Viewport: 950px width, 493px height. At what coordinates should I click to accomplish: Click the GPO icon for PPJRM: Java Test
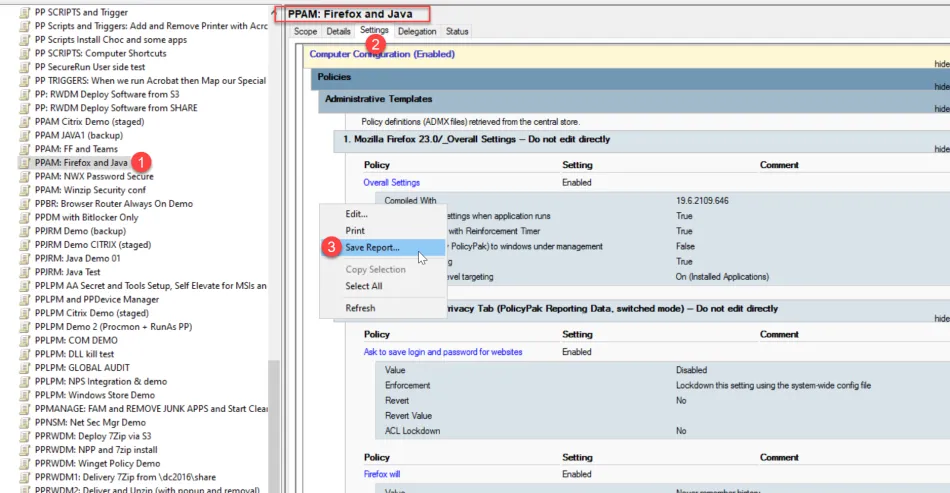point(25,271)
